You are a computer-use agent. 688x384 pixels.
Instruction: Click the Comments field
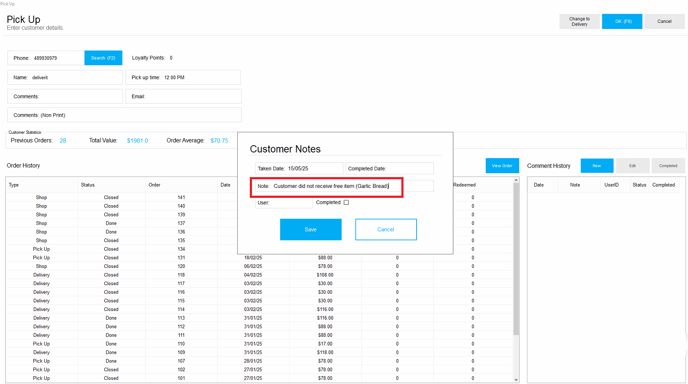[x=65, y=97]
